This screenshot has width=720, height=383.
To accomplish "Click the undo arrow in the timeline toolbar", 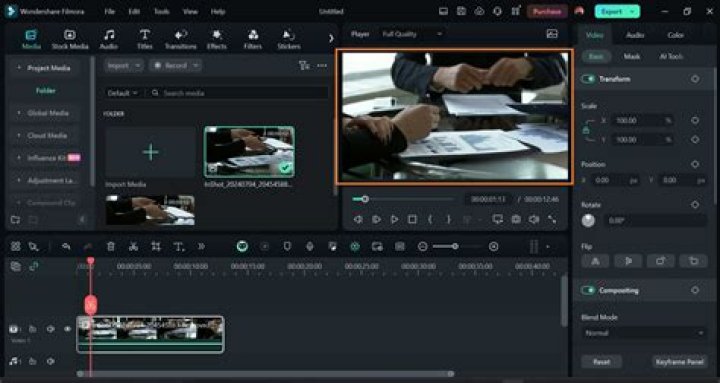I will tap(66, 247).
